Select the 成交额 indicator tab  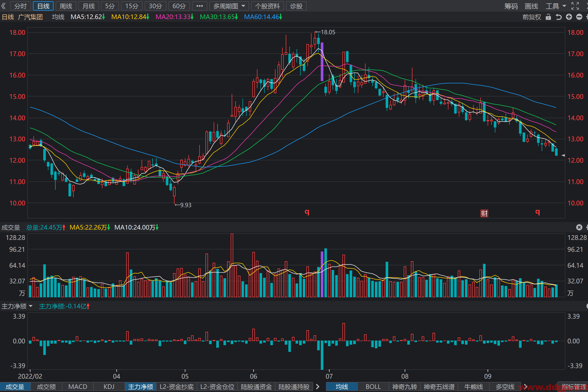pyautogui.click(x=46, y=387)
